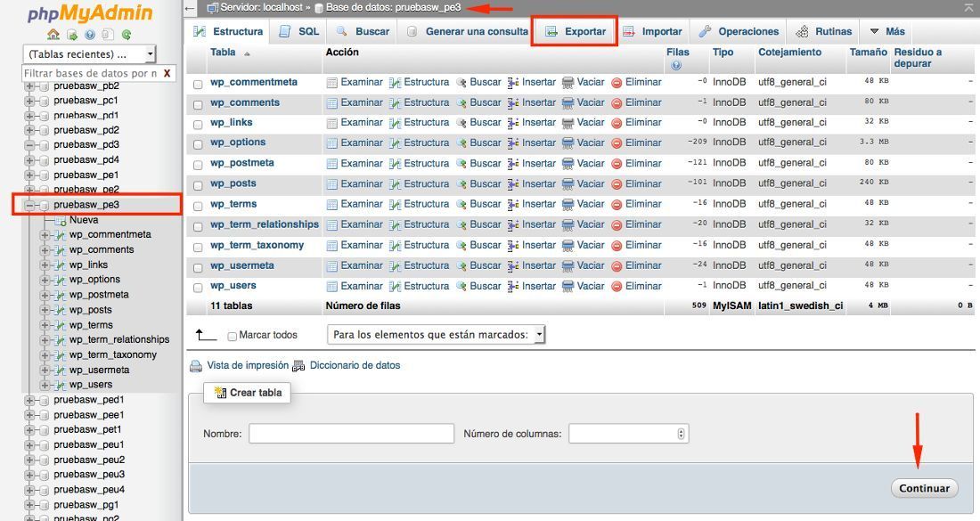Expand the wp_options table in the sidebar
980x521 pixels.
[45, 279]
